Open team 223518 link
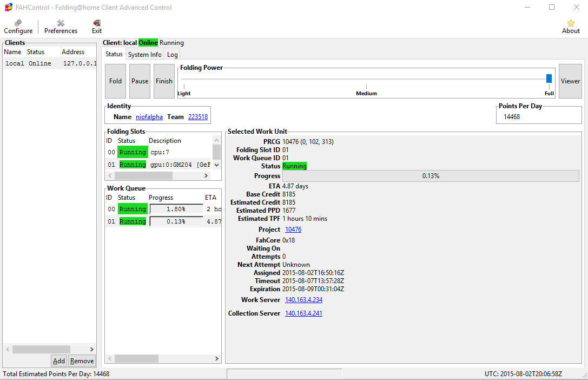 (198, 117)
